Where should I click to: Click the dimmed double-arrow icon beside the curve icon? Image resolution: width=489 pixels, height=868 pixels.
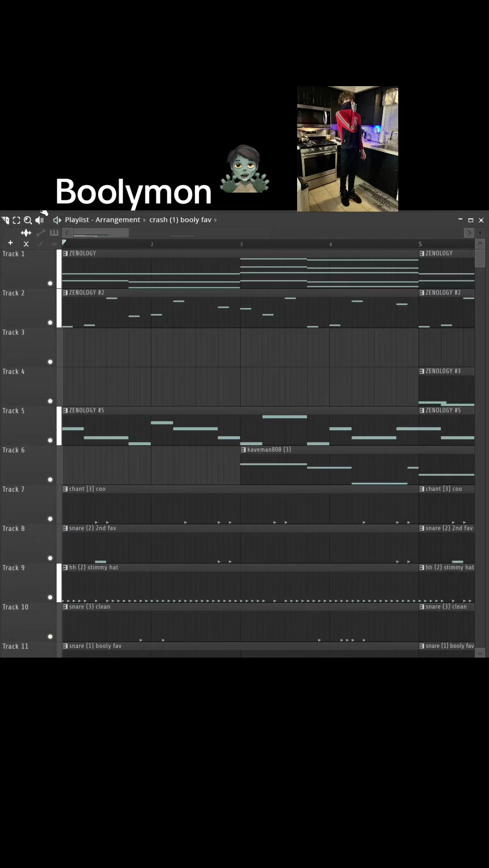click(54, 244)
